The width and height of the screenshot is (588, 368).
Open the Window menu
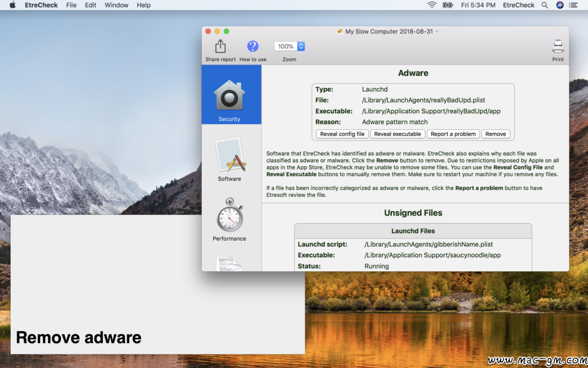click(x=116, y=5)
